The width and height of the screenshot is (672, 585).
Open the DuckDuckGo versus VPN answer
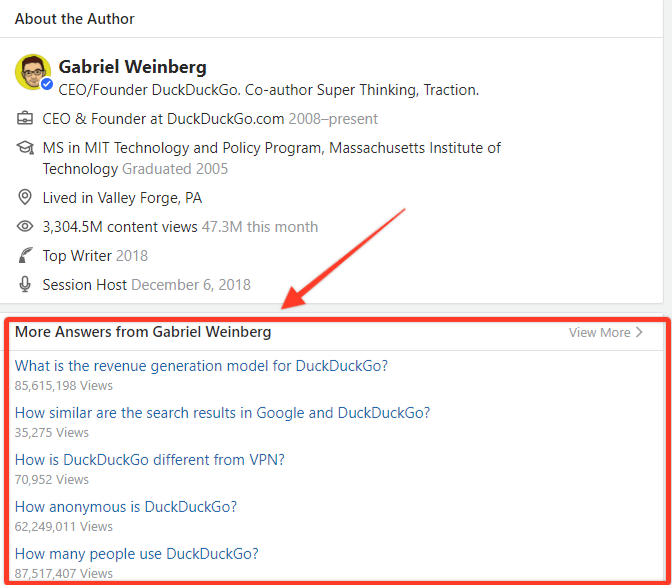pyautogui.click(x=150, y=460)
